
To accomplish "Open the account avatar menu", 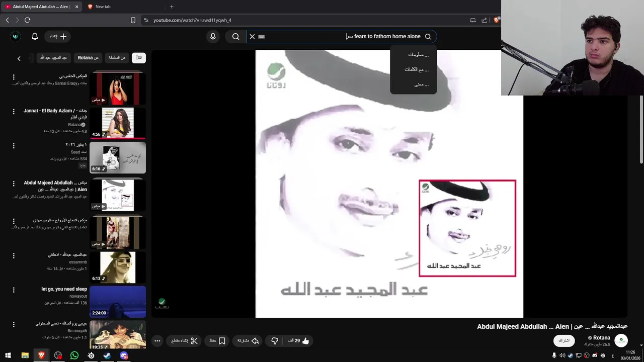I will (15, 36).
